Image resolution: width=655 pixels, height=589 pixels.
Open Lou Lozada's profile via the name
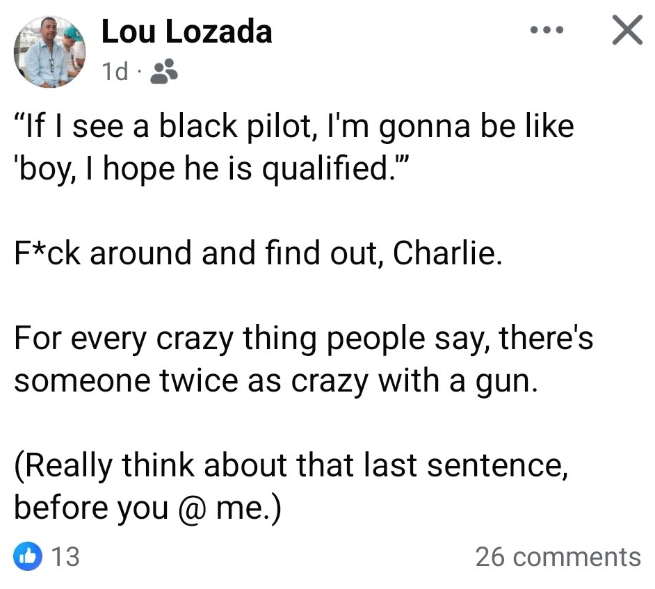point(186,32)
